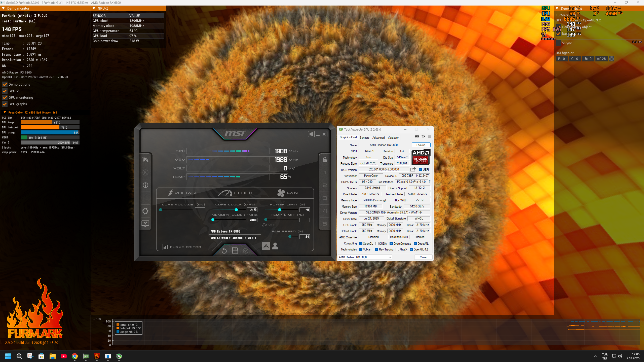Select profile slot 5 in Afterburner
Screen dimensions: 644x362
click(x=325, y=224)
